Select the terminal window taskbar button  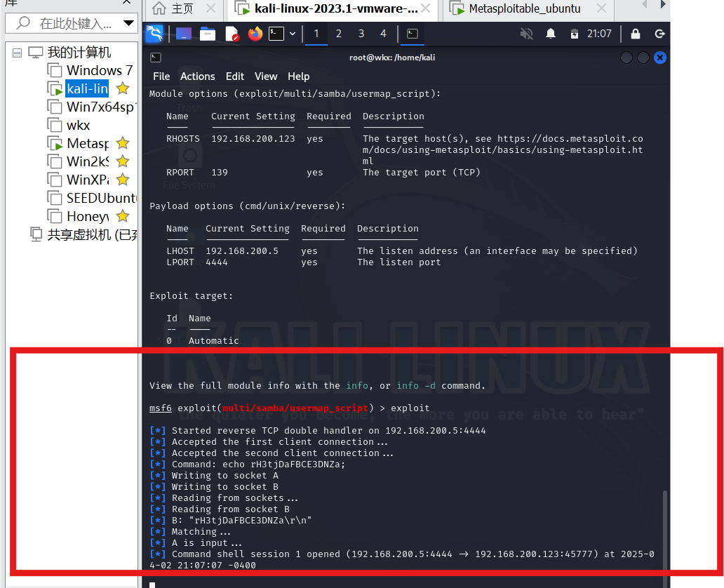click(x=413, y=34)
